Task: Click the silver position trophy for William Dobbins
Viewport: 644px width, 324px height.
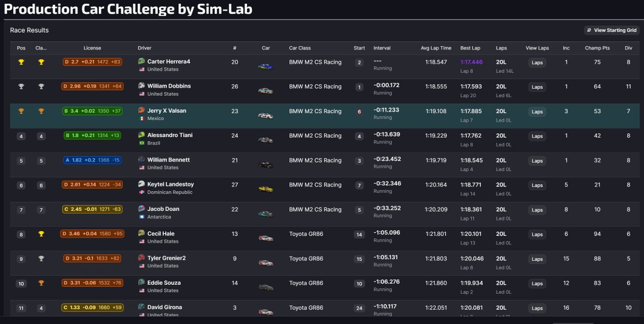Action: (21, 87)
